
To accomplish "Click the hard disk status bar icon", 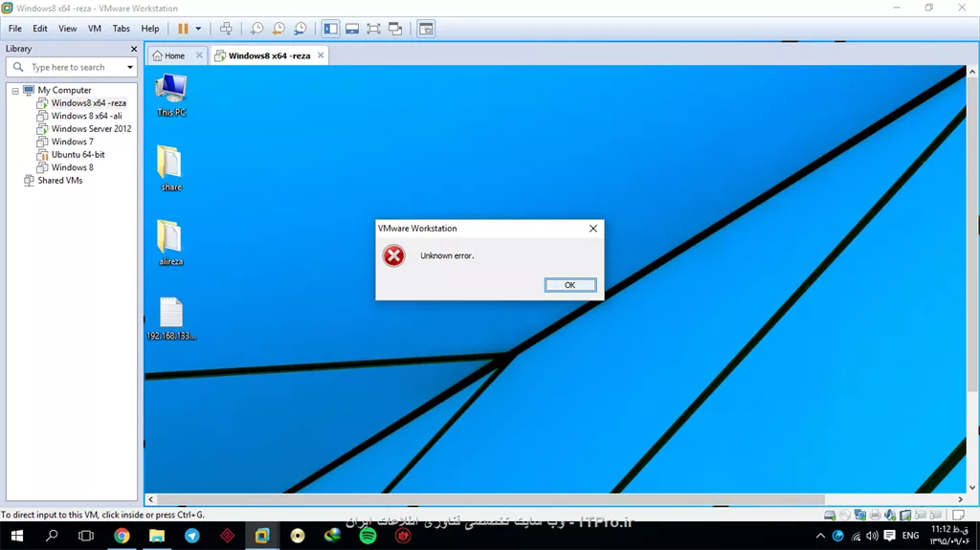I will pyautogui.click(x=830, y=515).
